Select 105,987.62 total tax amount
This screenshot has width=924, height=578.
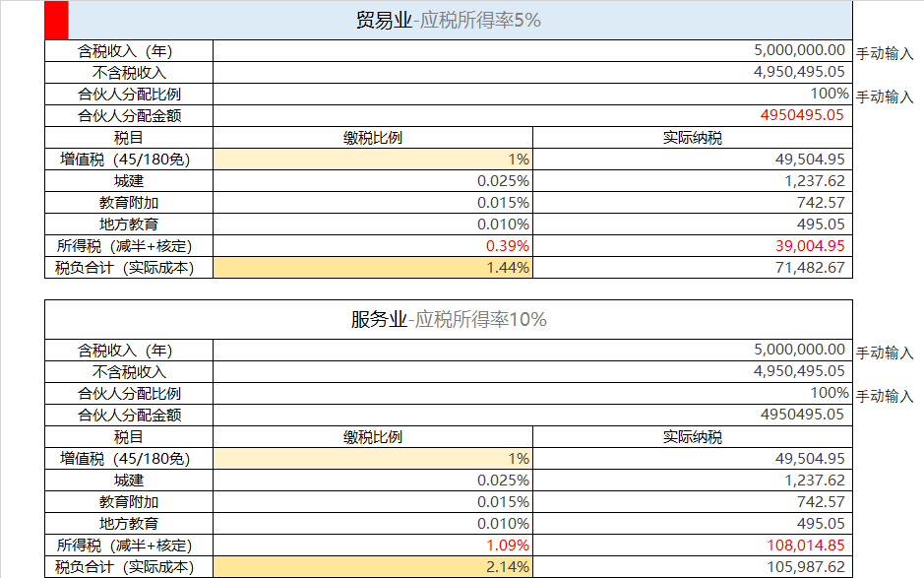(693, 567)
